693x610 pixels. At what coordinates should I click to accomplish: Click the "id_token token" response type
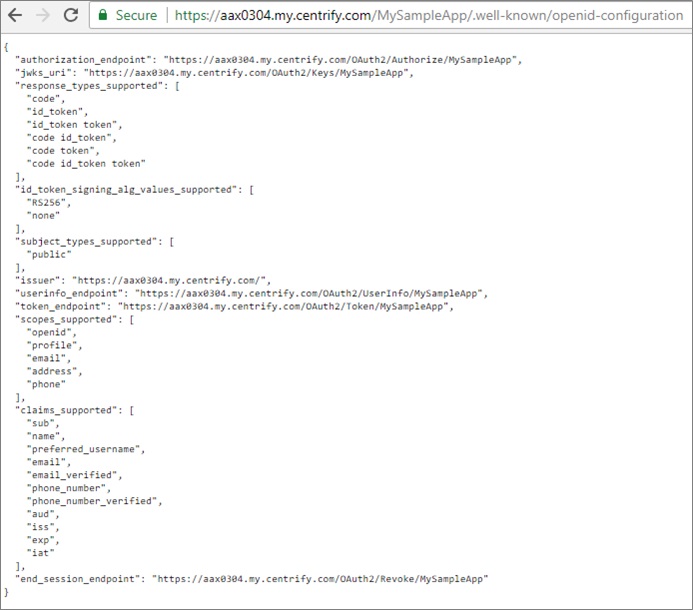[x=74, y=125]
